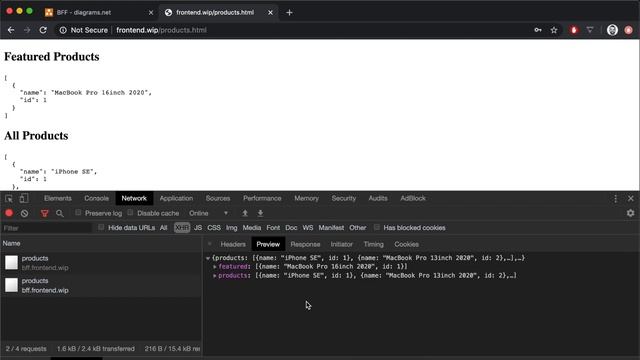
Task: Open the AdBlock panel
Action: [413, 198]
